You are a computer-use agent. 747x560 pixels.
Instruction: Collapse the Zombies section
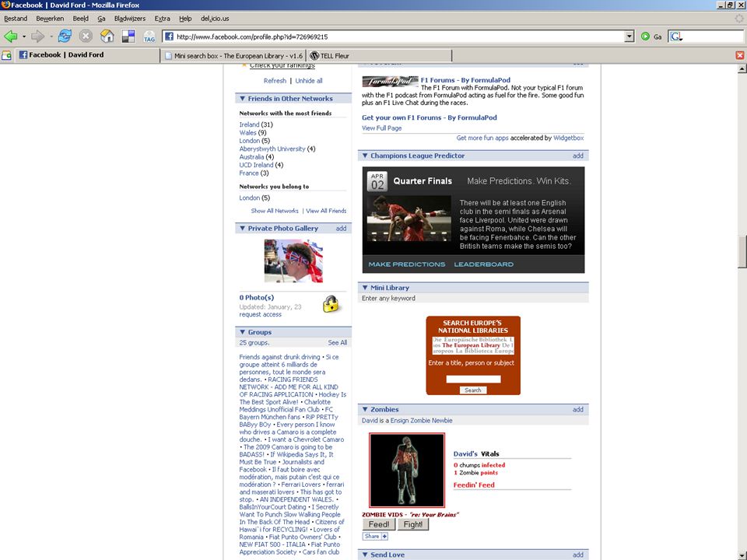click(365, 410)
